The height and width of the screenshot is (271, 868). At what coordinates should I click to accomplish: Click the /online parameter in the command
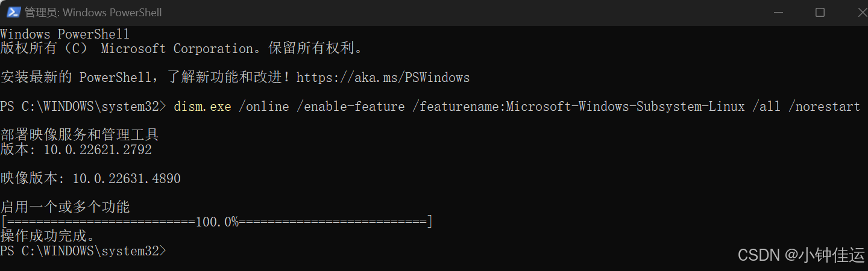point(264,107)
